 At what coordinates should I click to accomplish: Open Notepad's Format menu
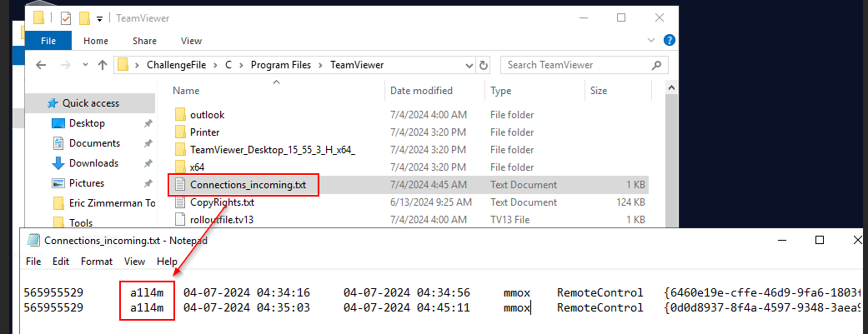[97, 261]
